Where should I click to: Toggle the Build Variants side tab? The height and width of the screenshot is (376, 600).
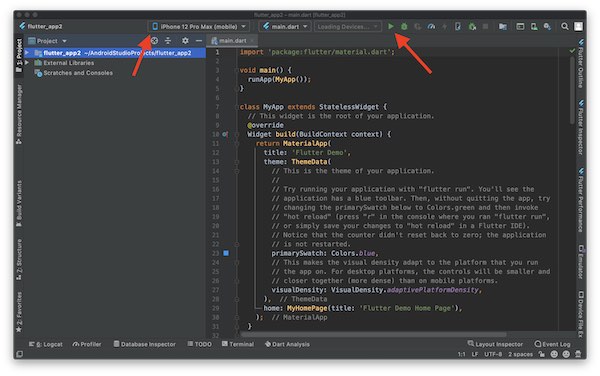coord(19,203)
